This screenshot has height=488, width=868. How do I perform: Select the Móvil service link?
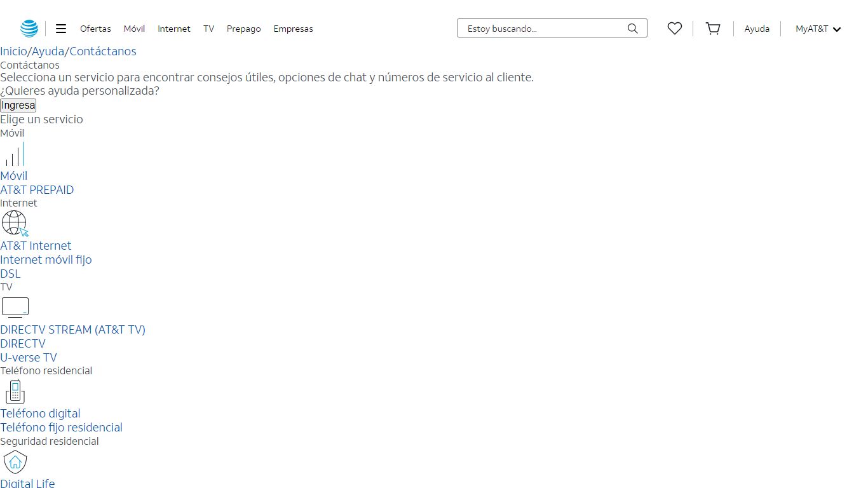[x=13, y=176]
